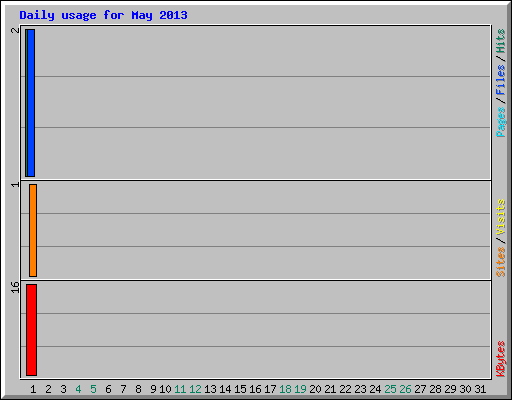Viewport: 512px width, 400px height.
Task: Click day 1 on the x-axis
Action: [x=33, y=389]
